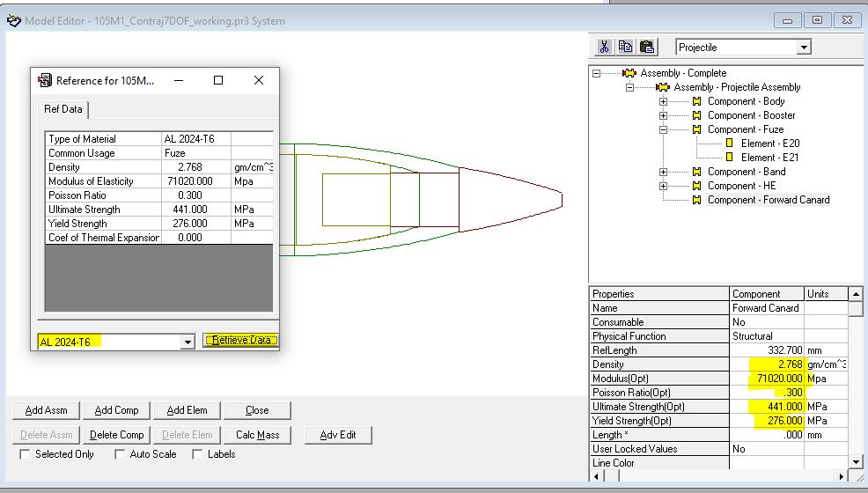868x493 pixels.
Task: Click the Density value field
Action: point(767,364)
